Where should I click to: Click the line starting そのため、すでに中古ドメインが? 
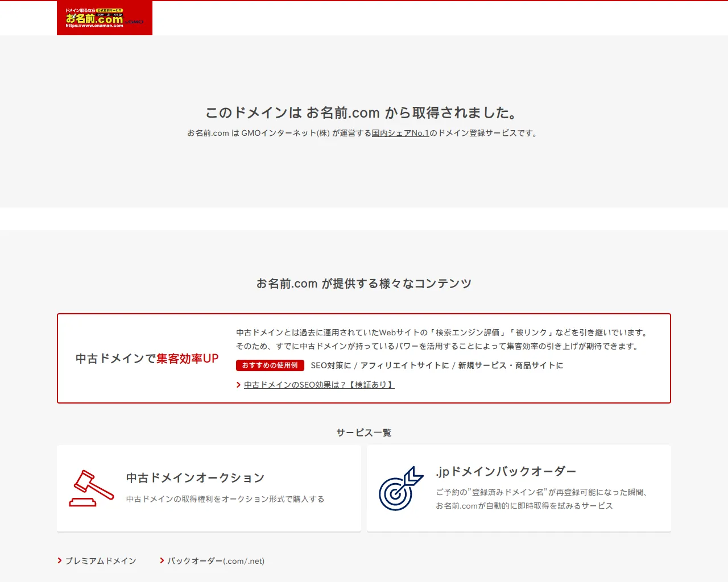pos(439,346)
